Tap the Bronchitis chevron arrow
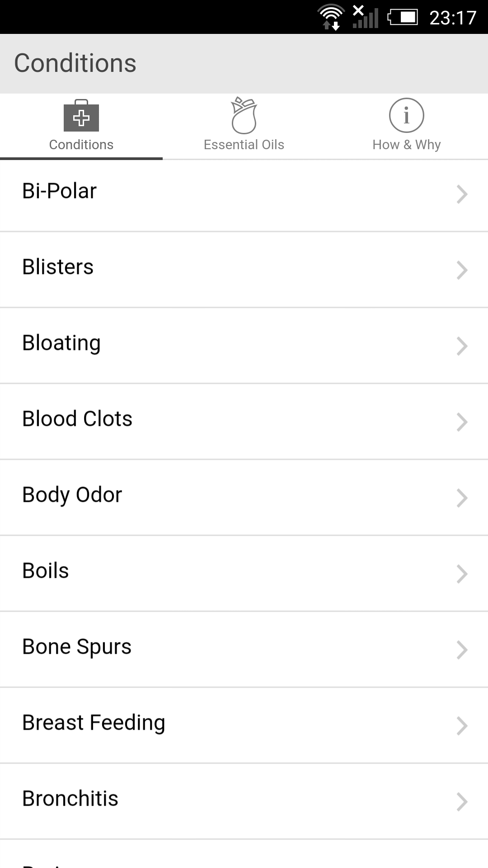This screenshot has height=868, width=488. tap(461, 802)
